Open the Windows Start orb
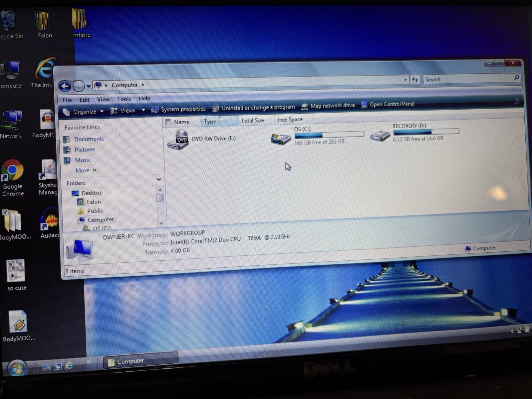Viewport: 532px width, 399px height. [x=17, y=368]
